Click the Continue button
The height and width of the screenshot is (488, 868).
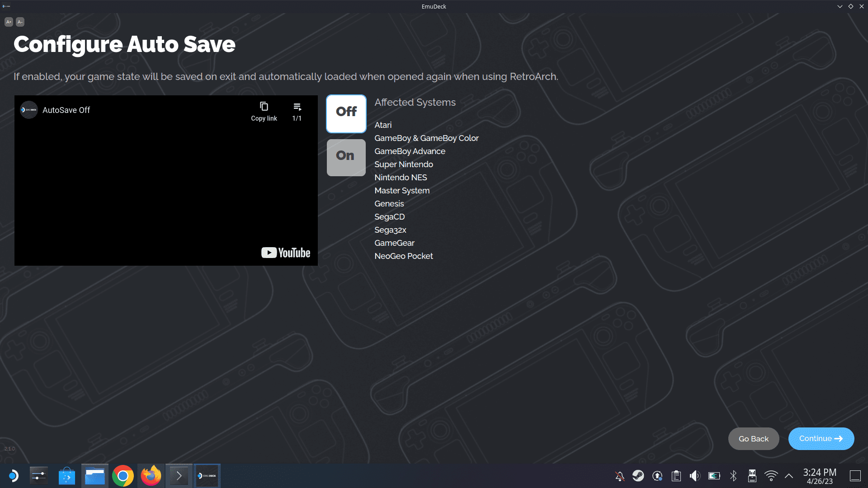[x=821, y=439]
